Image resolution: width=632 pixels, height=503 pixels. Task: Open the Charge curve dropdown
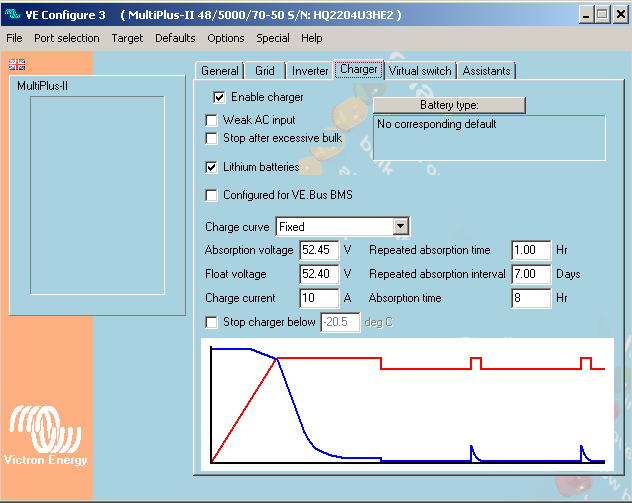400,227
